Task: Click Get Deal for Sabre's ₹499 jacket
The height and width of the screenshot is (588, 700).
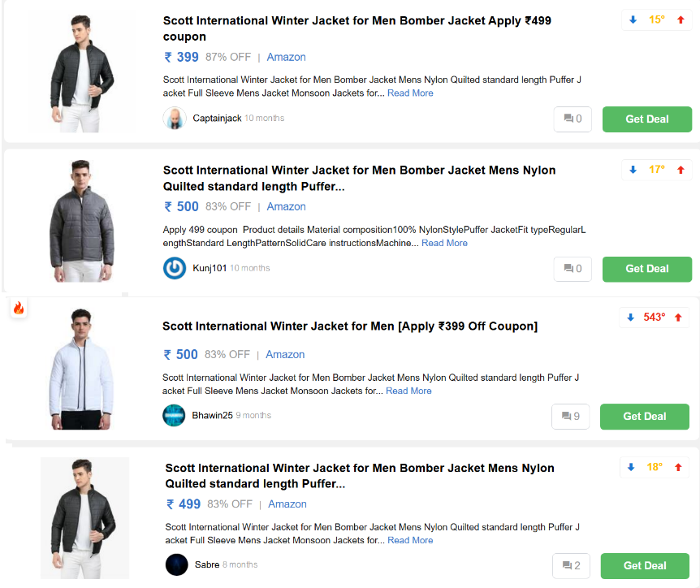Action: coord(645,566)
